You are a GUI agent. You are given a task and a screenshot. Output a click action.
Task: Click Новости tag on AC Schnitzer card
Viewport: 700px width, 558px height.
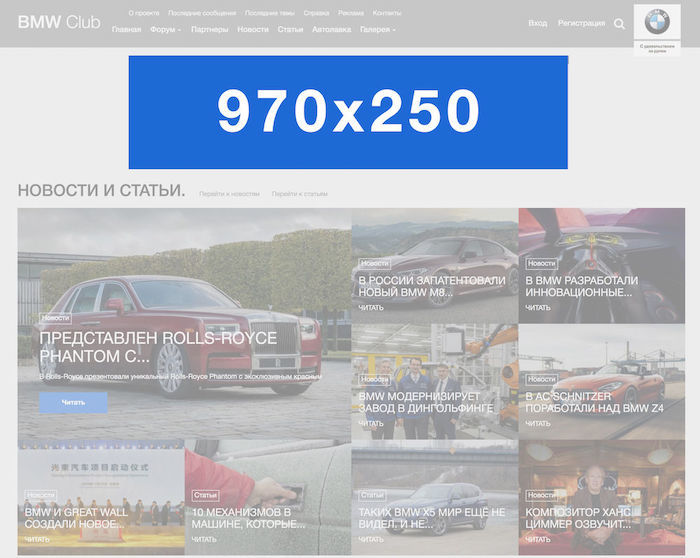(542, 379)
